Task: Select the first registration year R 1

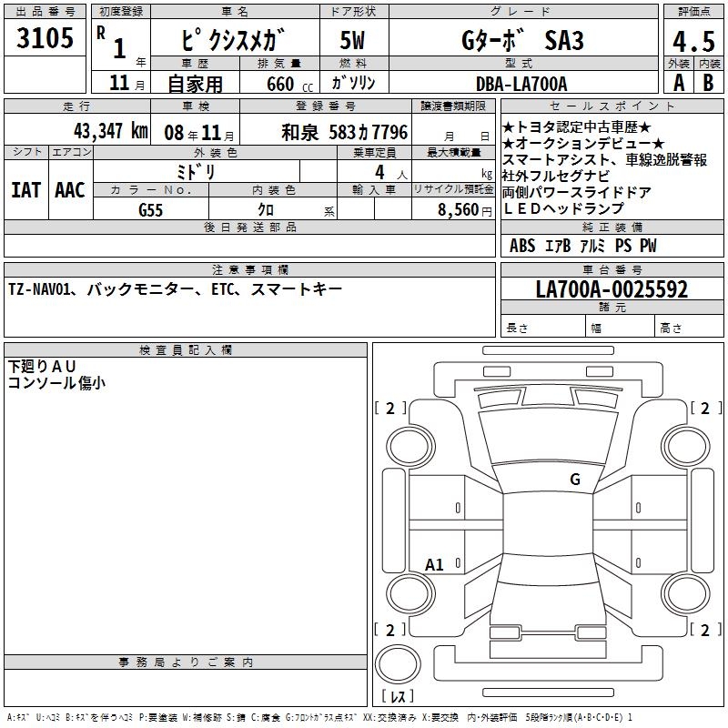Action: [111, 43]
